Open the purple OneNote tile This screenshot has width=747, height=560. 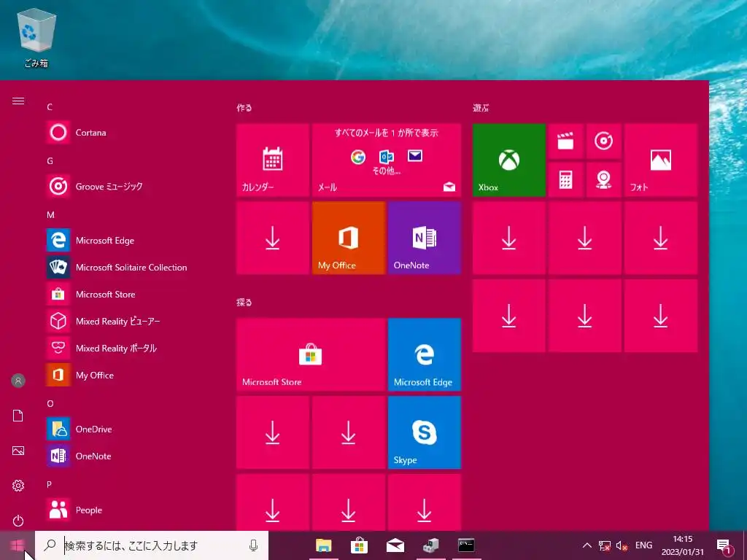pos(425,238)
